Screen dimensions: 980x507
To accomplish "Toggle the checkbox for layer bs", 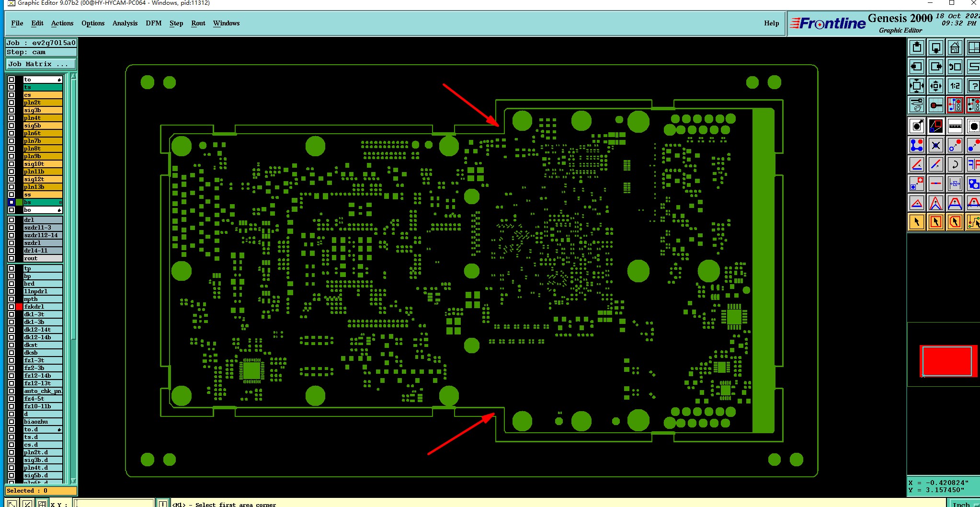I will pos(11,202).
